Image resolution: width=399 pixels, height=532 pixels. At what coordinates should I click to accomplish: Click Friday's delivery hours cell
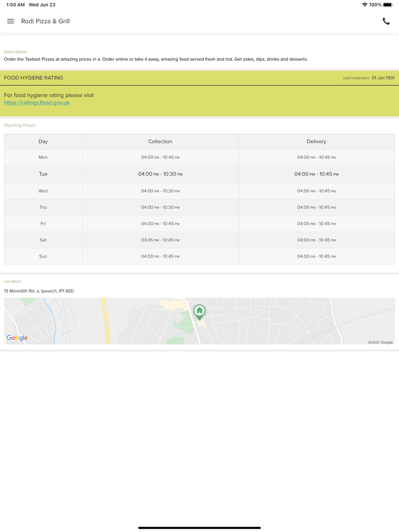tap(316, 224)
